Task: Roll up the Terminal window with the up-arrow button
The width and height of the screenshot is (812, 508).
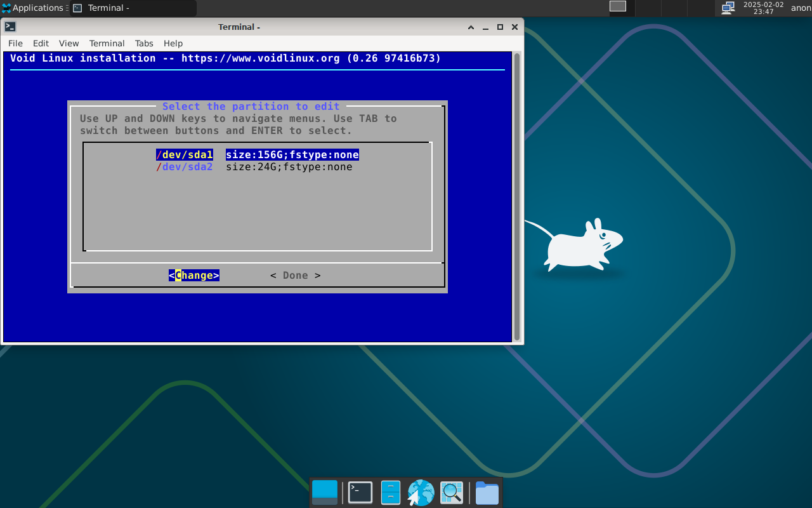Action: click(x=471, y=27)
